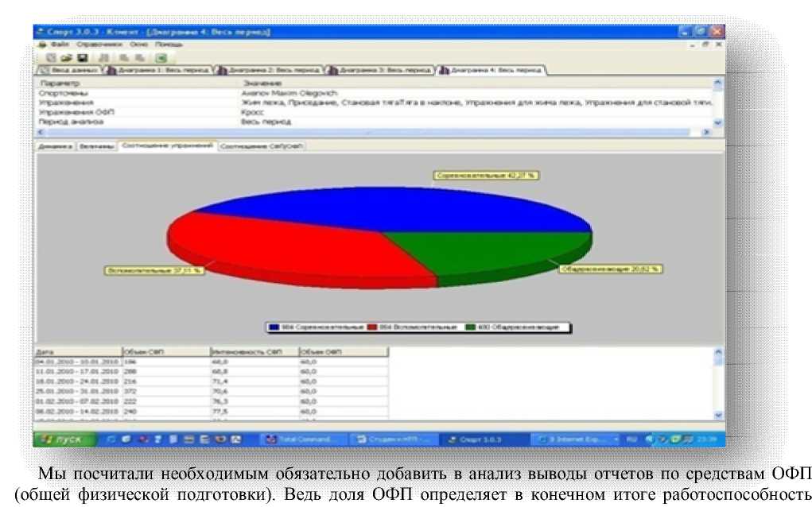
Task: Click the Open folder toolbar icon
Action: 66,58
